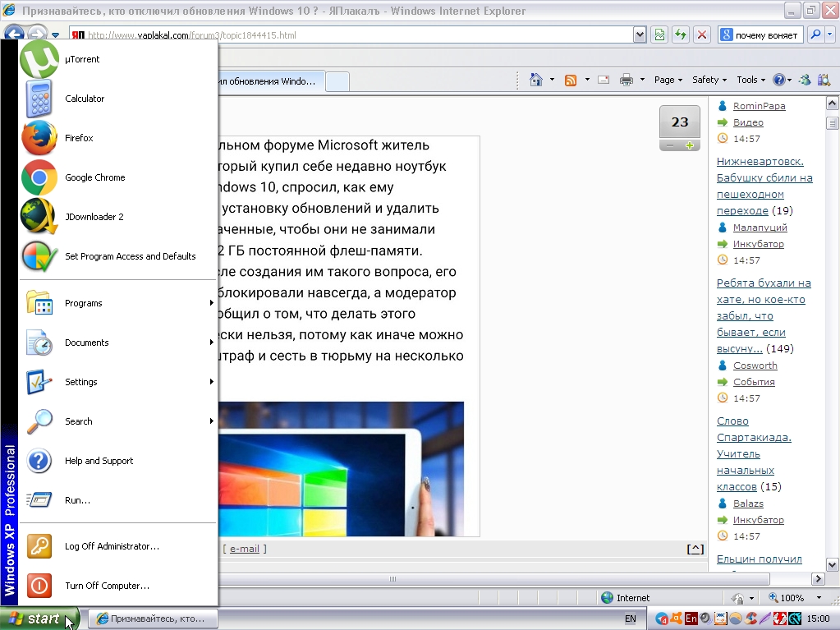The height and width of the screenshot is (630, 840).
Task: Launch µTorrent from the Start menu
Action: coord(82,59)
